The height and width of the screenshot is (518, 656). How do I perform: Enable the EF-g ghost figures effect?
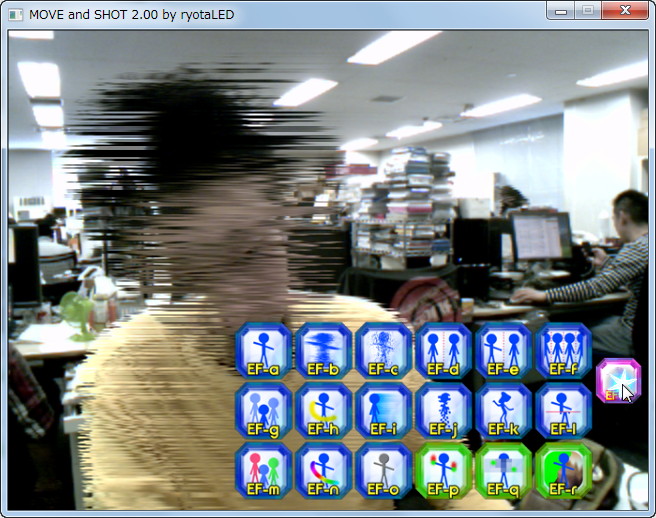point(263,411)
